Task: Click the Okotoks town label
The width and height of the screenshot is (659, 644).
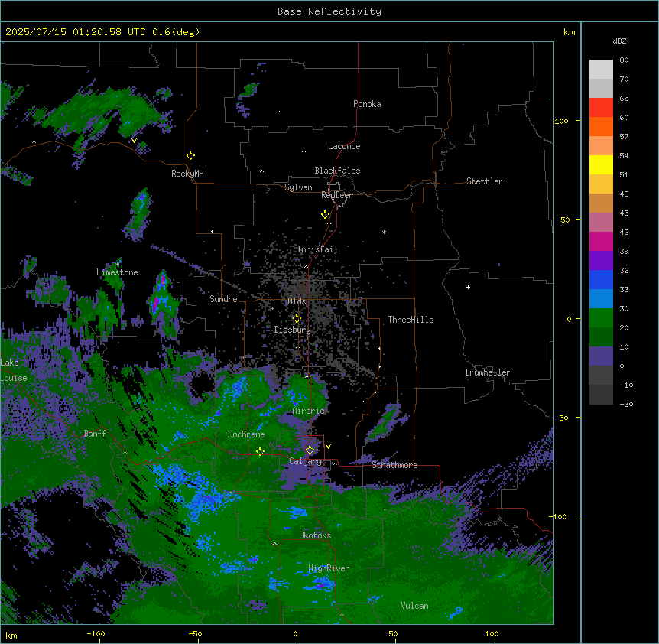Action: pos(315,535)
